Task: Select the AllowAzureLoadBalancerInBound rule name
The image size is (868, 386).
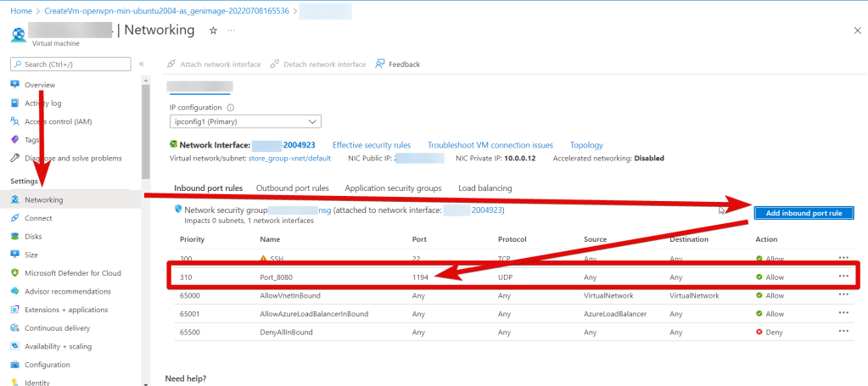Action: tap(314, 314)
